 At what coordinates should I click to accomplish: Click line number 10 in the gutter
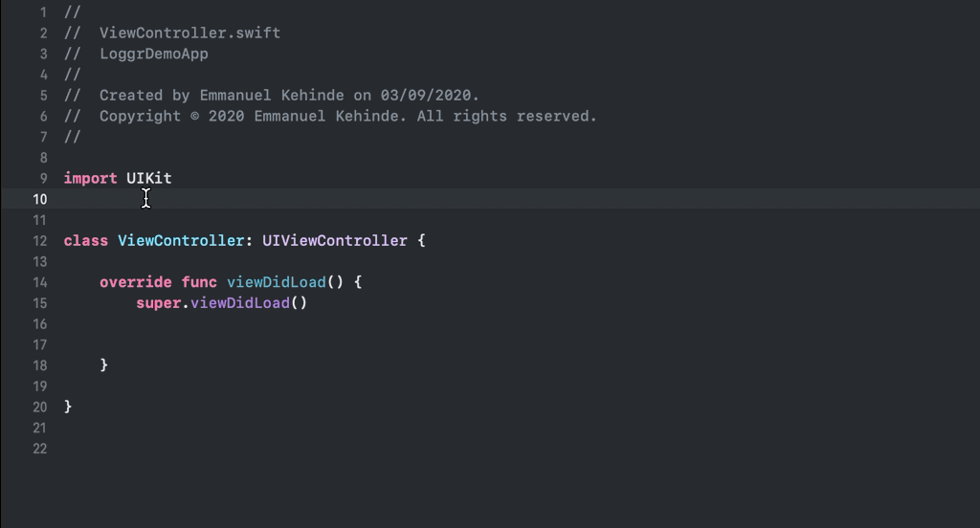coord(40,199)
